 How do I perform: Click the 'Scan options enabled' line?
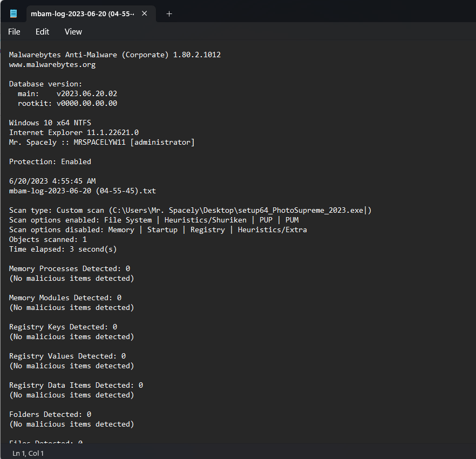[x=154, y=220]
